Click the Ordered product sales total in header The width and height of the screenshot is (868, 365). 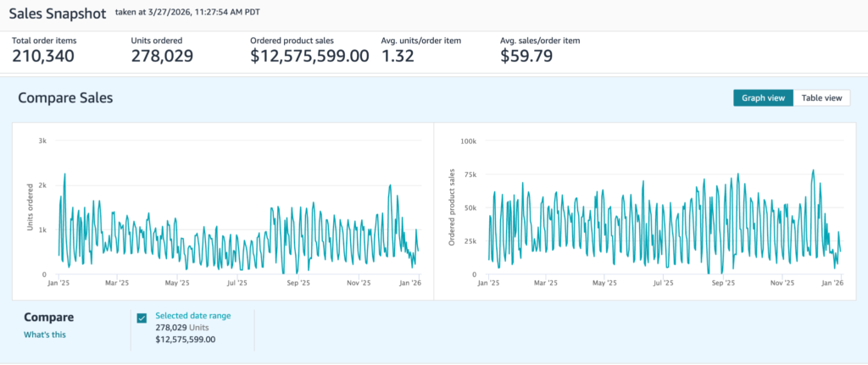pyautogui.click(x=309, y=57)
